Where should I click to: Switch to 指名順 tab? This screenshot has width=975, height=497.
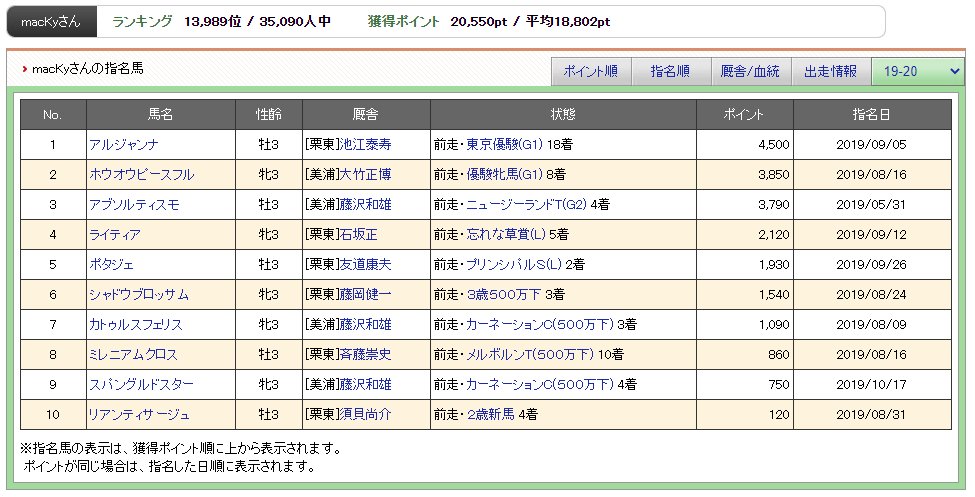coord(670,72)
